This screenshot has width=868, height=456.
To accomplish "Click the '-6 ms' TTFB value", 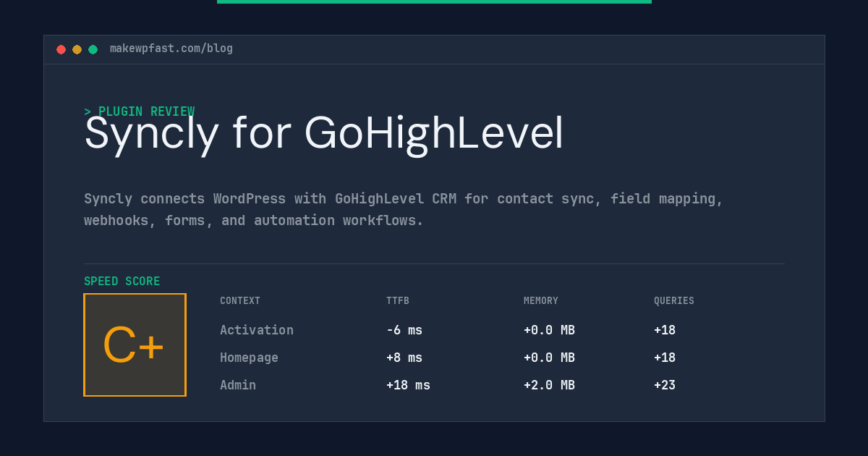I will click(x=404, y=330).
